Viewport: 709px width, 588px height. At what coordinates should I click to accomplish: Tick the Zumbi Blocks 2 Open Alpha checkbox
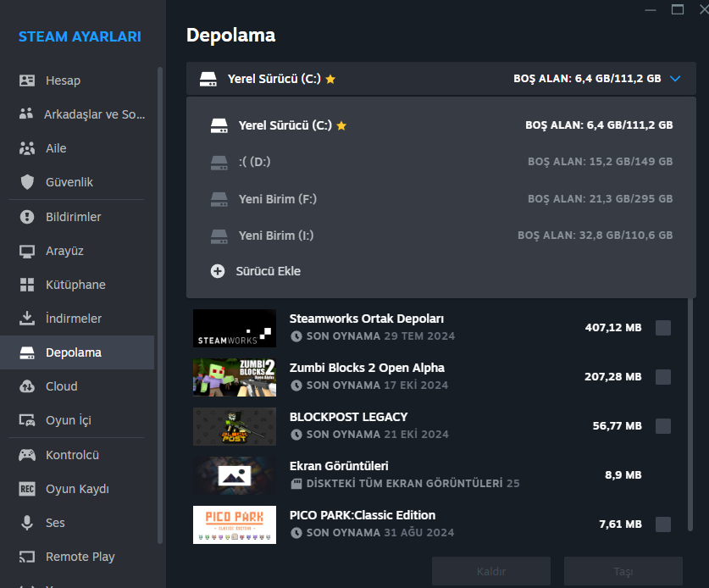pyautogui.click(x=663, y=377)
